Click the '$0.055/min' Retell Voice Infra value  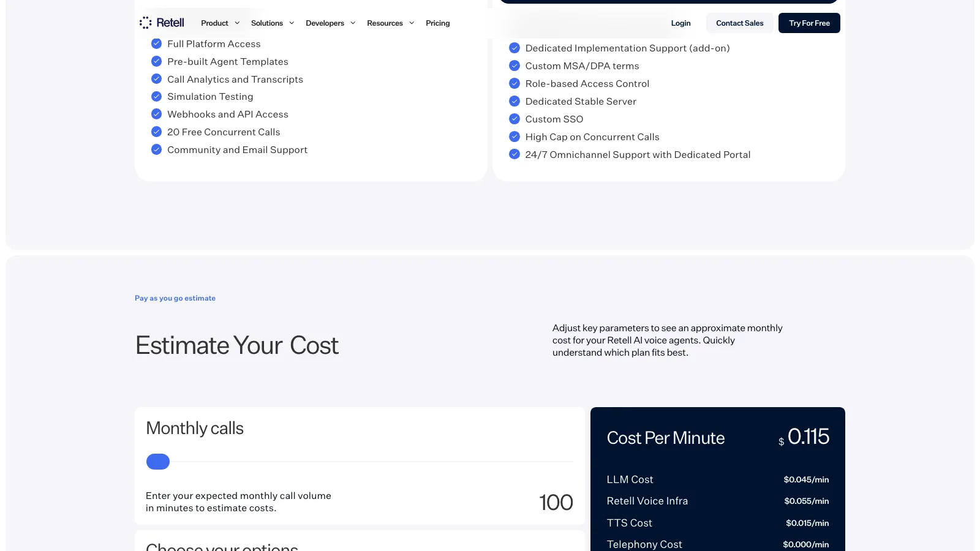[x=806, y=501]
